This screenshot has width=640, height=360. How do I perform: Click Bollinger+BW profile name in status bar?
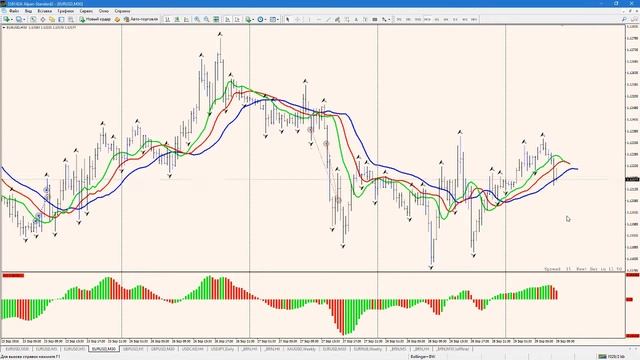click(x=423, y=357)
